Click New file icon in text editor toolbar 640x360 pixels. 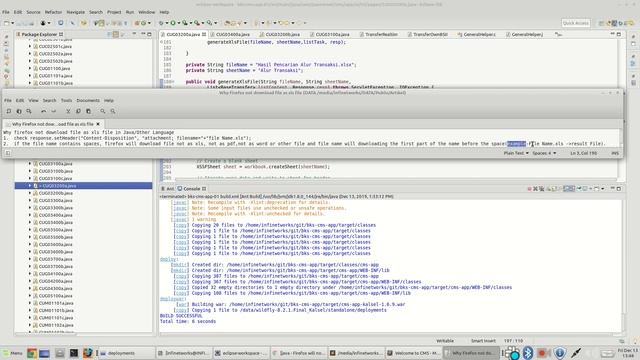(9, 111)
